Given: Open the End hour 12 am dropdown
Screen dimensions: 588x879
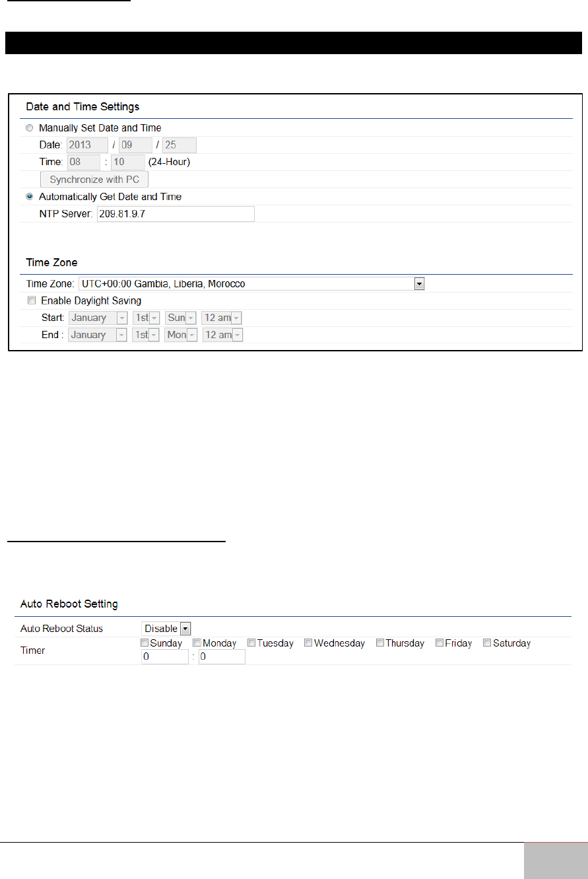Looking at the screenshot, I should click(222, 335).
